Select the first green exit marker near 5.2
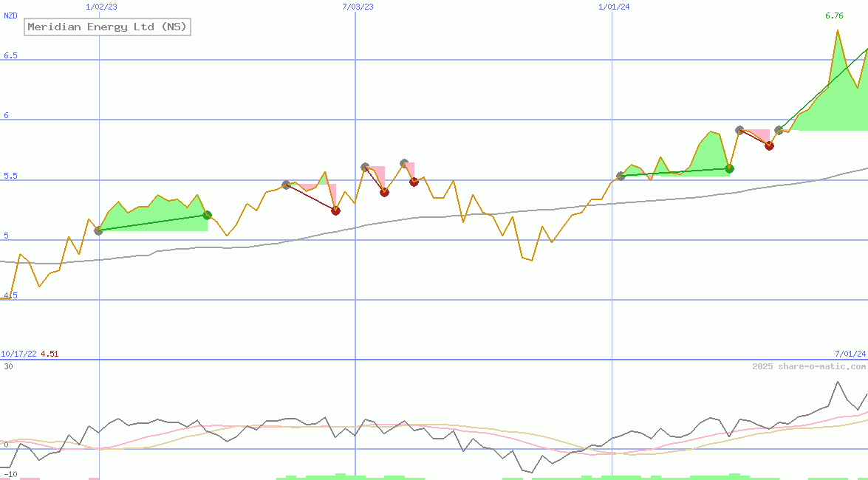The image size is (868, 480). pyautogui.click(x=208, y=215)
